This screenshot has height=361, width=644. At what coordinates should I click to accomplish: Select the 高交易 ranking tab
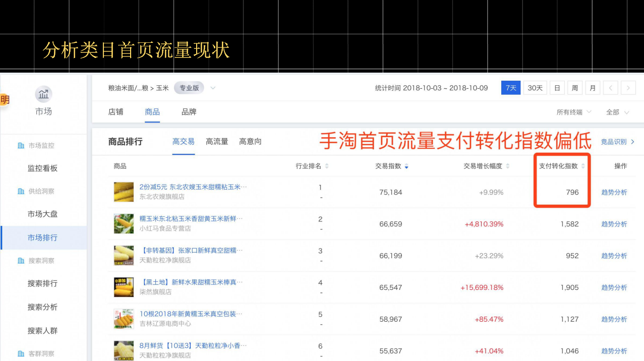pos(184,142)
